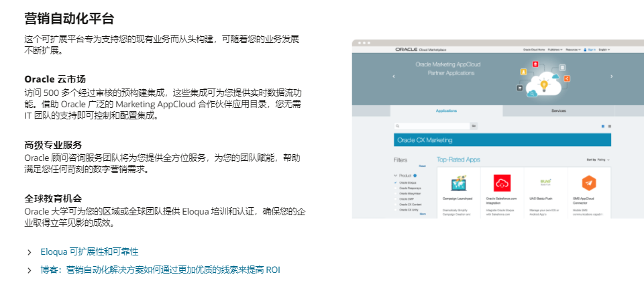The width and height of the screenshot is (644, 295).
Task: Click the SMS AppCloud Connector app icon
Action: click(x=589, y=183)
